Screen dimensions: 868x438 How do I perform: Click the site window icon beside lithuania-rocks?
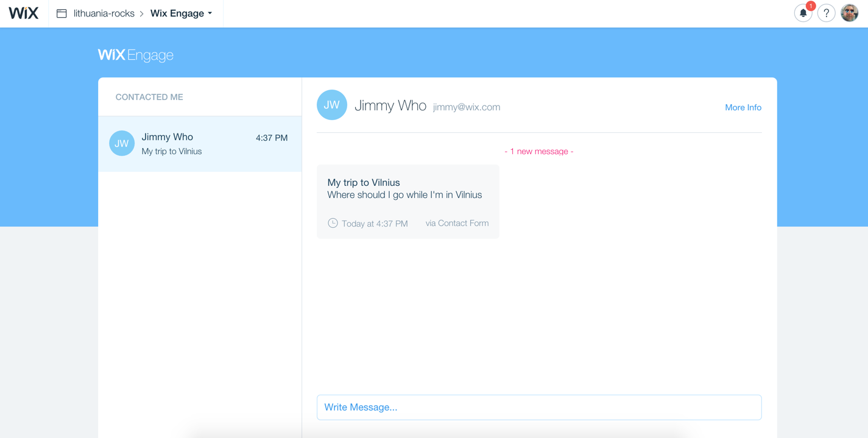click(62, 13)
